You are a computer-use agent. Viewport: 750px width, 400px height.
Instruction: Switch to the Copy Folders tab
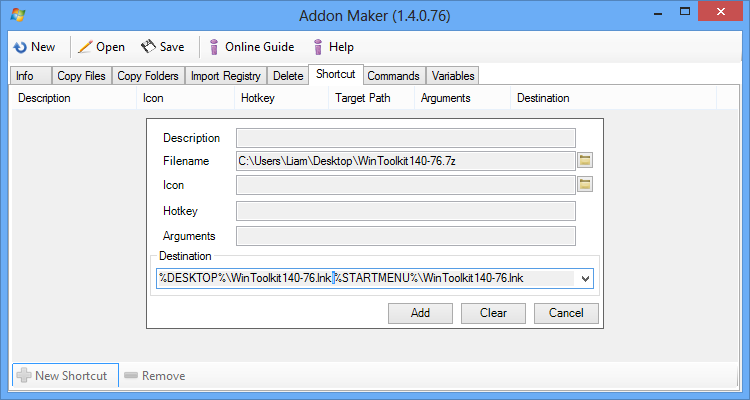click(148, 76)
